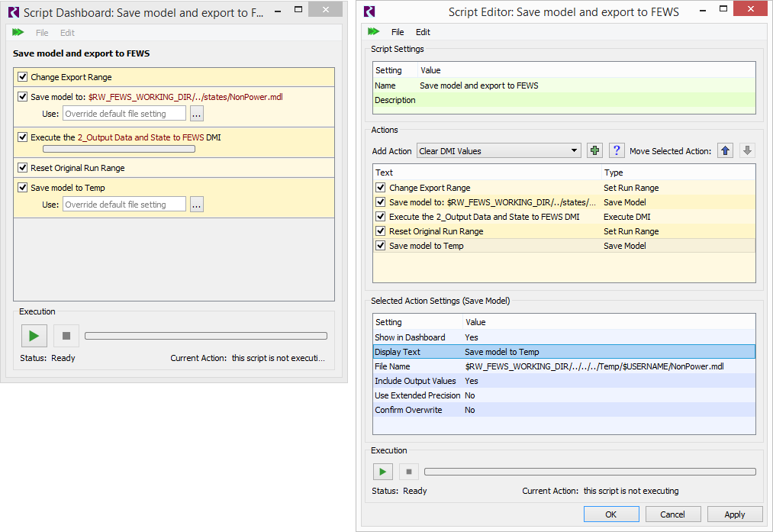Minimize the Script Dashboard window

(278, 11)
